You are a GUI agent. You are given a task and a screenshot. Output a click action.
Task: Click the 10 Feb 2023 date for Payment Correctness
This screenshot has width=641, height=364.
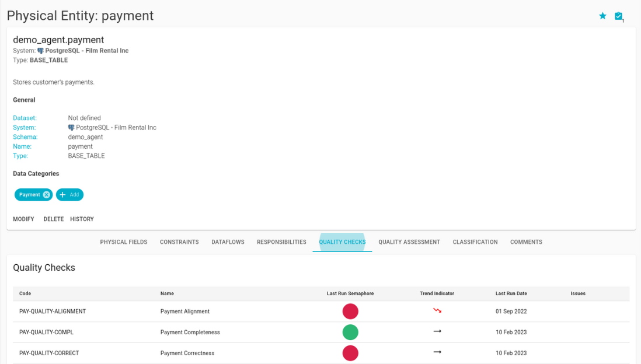pyautogui.click(x=511, y=353)
